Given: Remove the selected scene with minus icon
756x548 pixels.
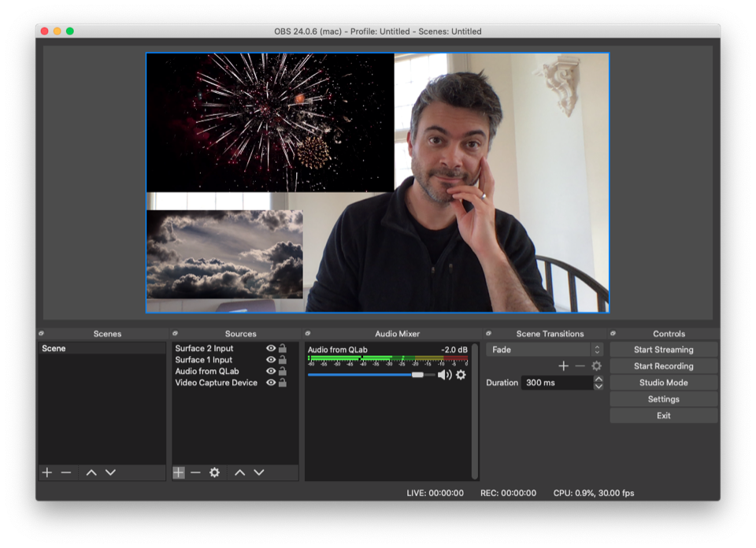Looking at the screenshot, I should pos(66,472).
